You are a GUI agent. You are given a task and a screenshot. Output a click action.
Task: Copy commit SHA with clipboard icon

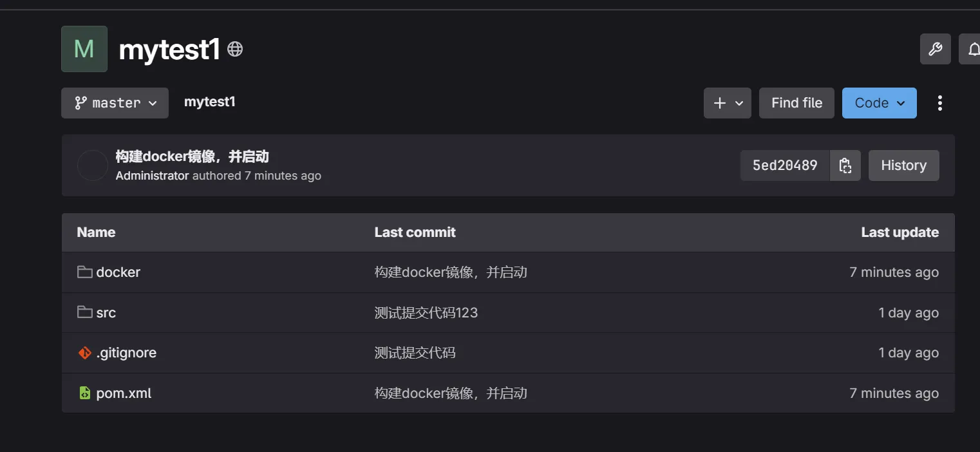(845, 165)
